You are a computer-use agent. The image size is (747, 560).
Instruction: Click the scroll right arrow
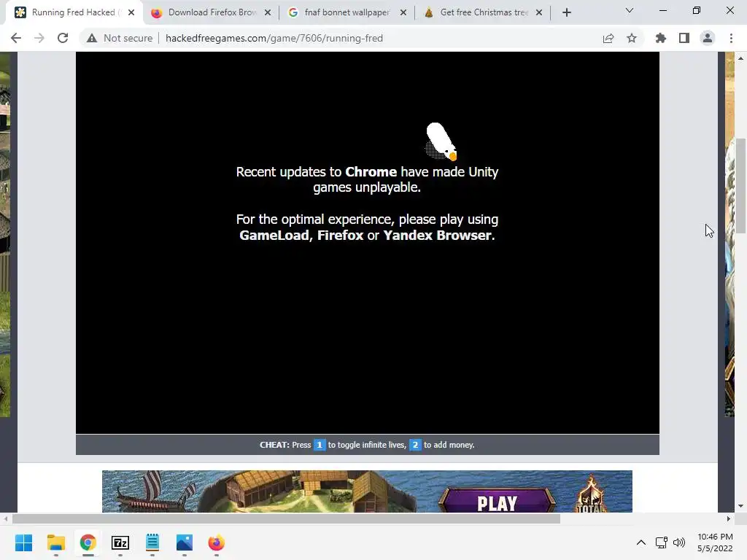[729, 518]
